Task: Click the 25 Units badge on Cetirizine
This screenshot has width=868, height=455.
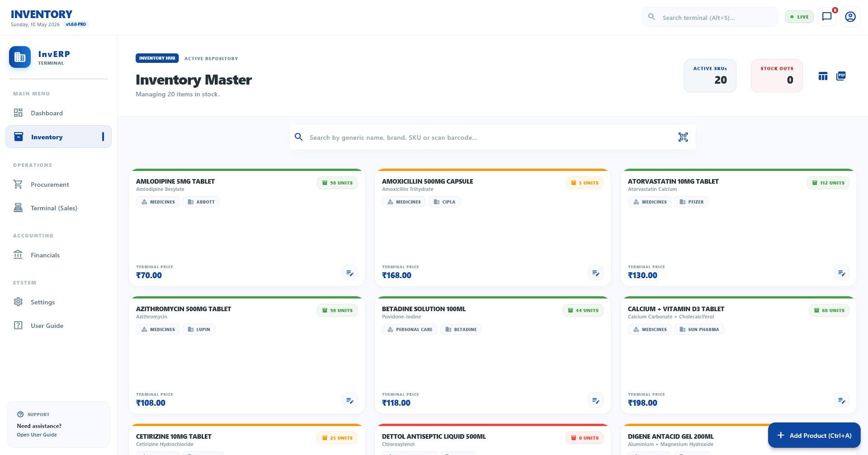Action: [337, 438]
